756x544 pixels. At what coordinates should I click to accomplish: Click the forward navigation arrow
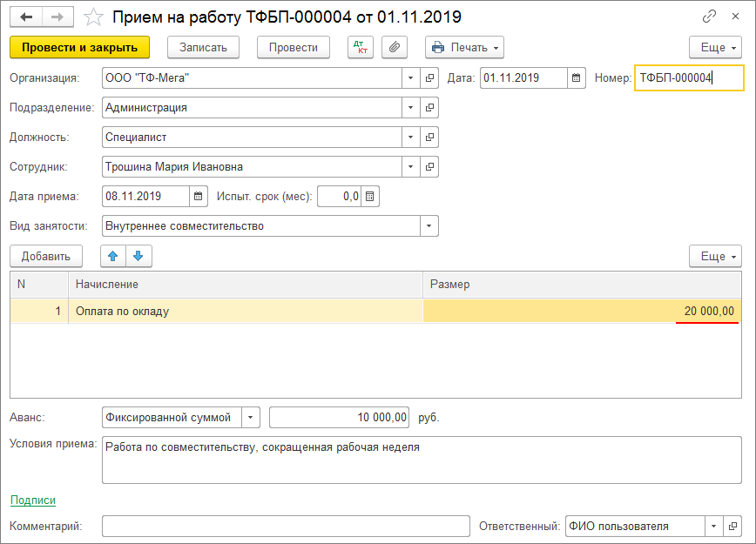(x=57, y=17)
